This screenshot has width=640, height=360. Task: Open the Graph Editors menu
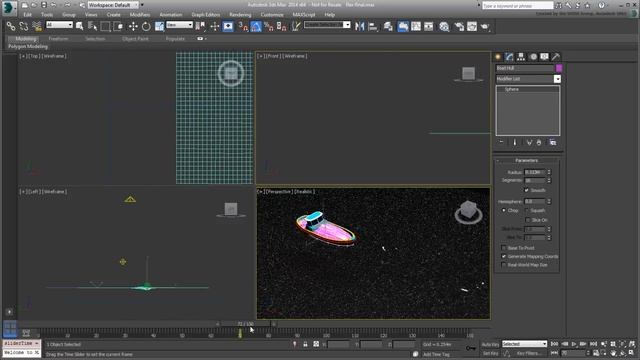click(206, 15)
